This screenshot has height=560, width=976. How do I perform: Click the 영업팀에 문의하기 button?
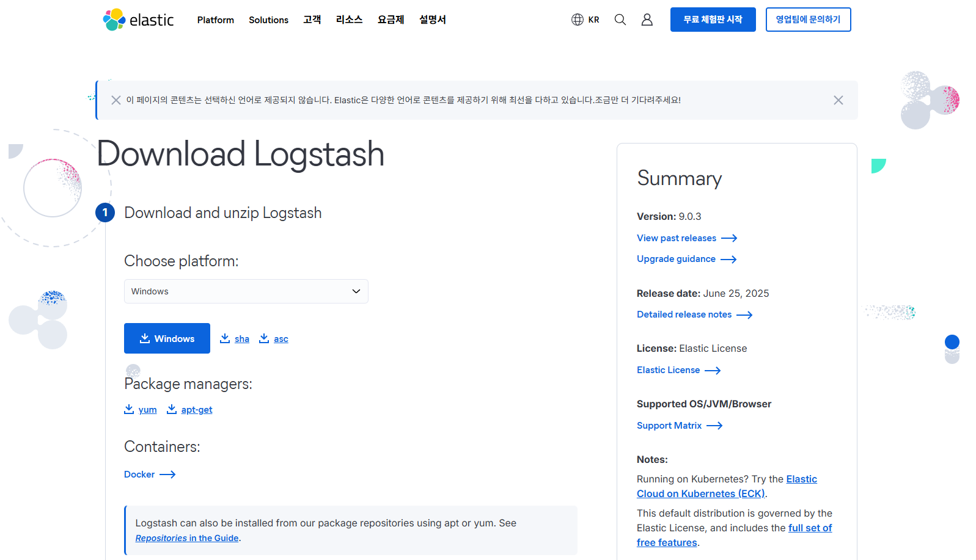pos(809,20)
